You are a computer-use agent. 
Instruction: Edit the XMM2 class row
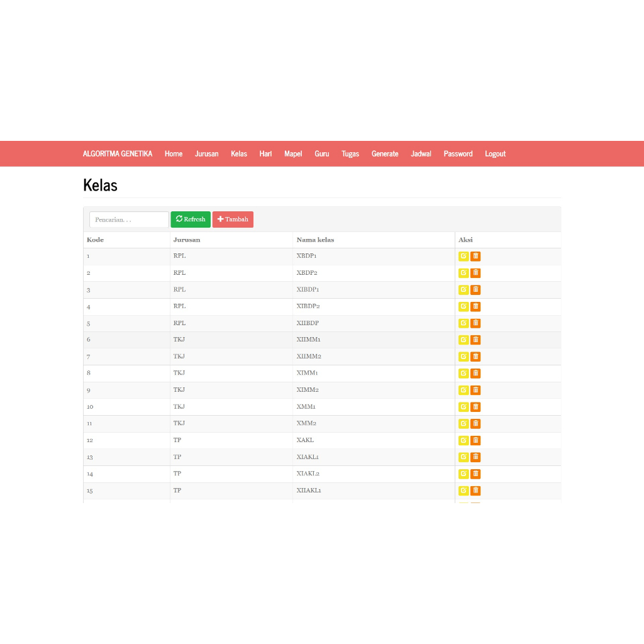464,423
